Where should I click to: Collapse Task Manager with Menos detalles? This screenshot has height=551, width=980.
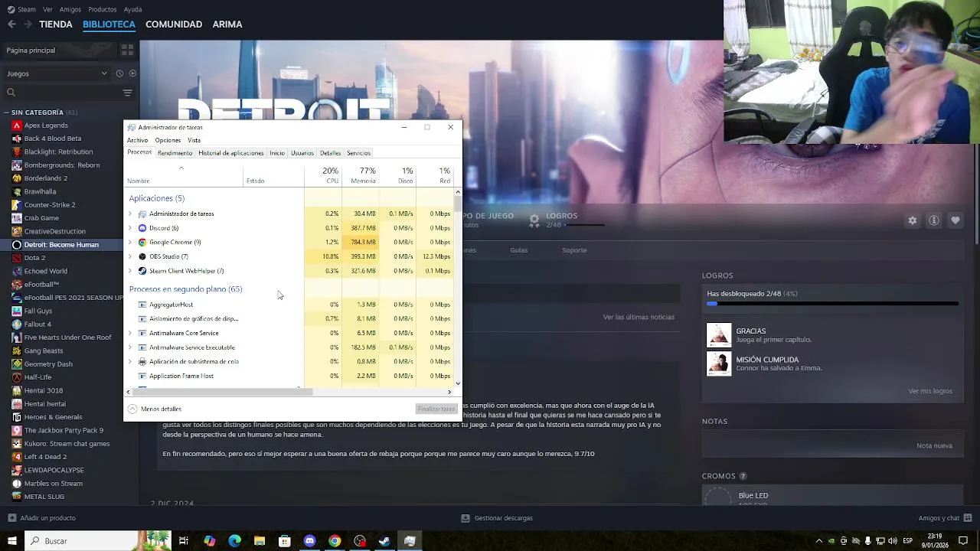point(155,409)
